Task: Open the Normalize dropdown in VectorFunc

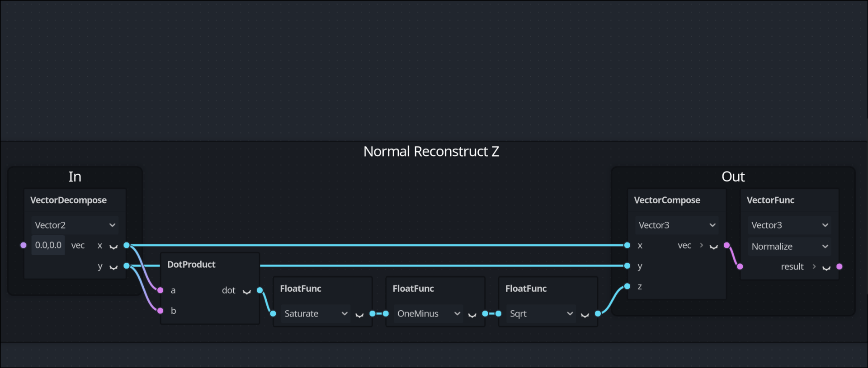Action: click(x=789, y=247)
